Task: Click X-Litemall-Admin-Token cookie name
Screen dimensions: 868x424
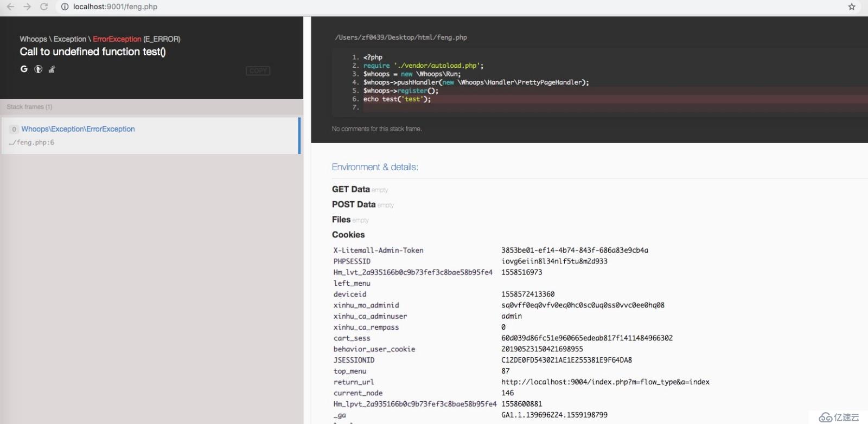Action: point(378,250)
